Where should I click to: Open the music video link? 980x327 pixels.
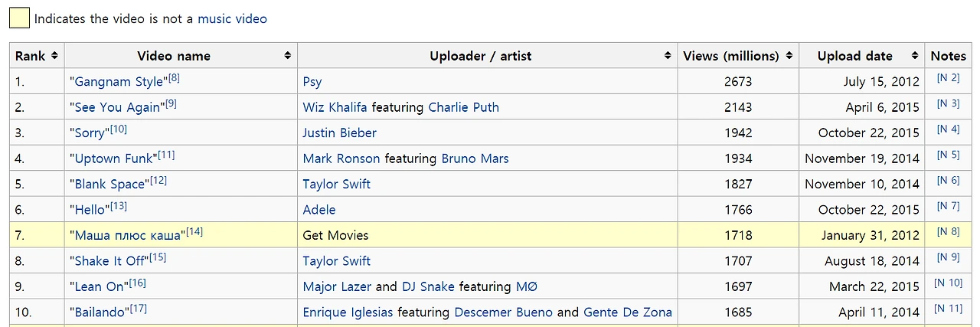(233, 18)
